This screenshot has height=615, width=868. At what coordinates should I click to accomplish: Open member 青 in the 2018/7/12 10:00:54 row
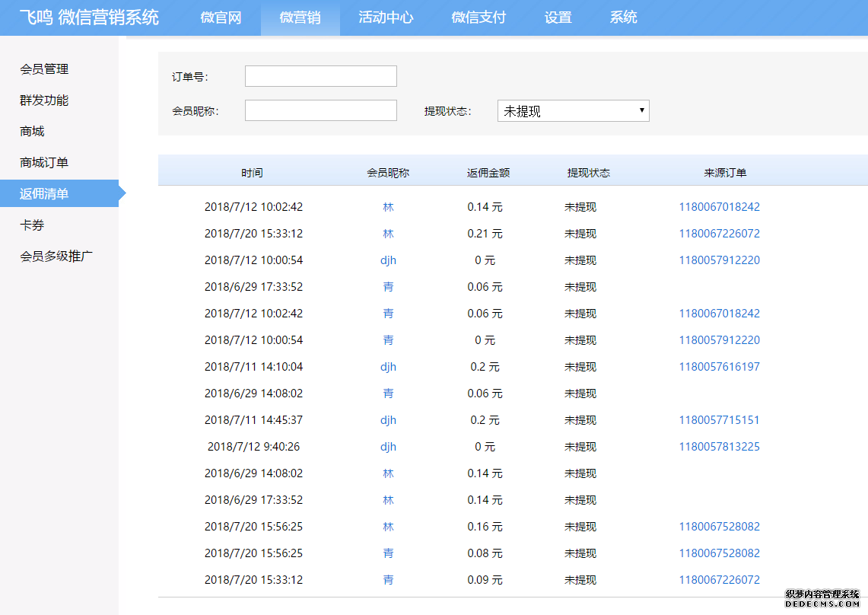tap(388, 340)
